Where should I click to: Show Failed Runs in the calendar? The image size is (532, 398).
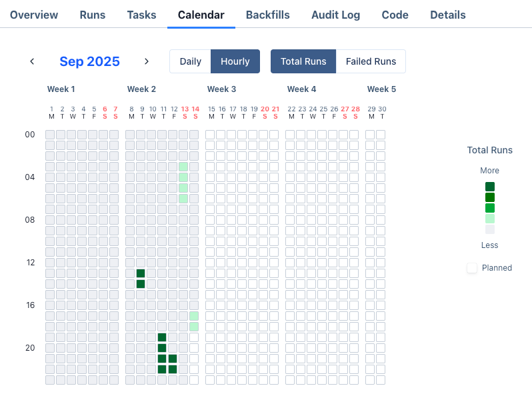click(371, 61)
